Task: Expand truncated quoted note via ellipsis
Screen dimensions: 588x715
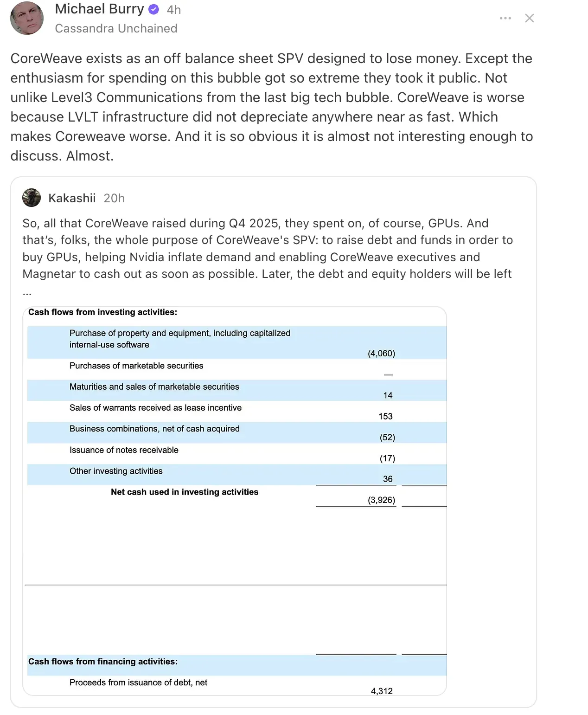Action: coord(27,292)
